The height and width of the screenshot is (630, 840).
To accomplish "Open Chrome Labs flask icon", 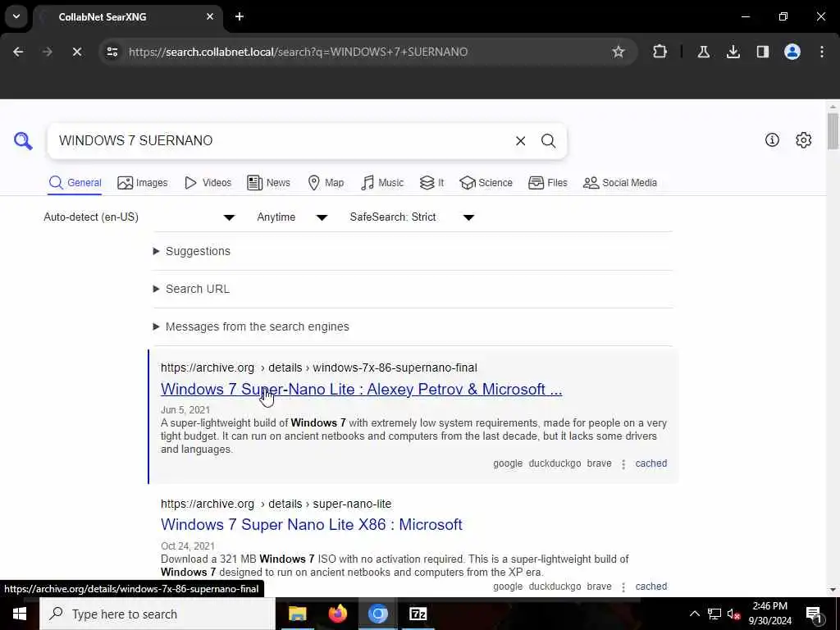I will click(703, 52).
